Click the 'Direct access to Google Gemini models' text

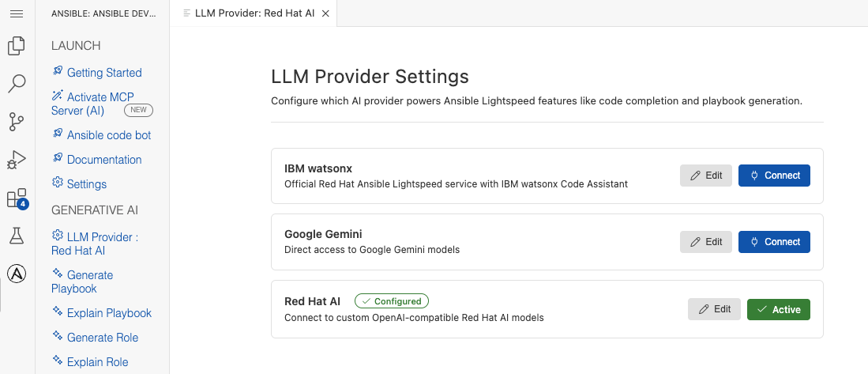tap(372, 250)
